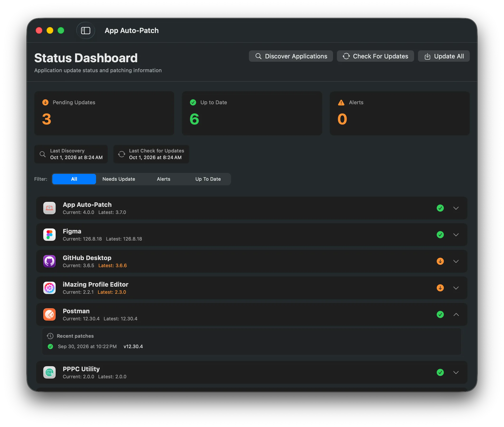Click GitHub Desktop orange update status icon
The image size is (504, 427).
pyautogui.click(x=440, y=261)
